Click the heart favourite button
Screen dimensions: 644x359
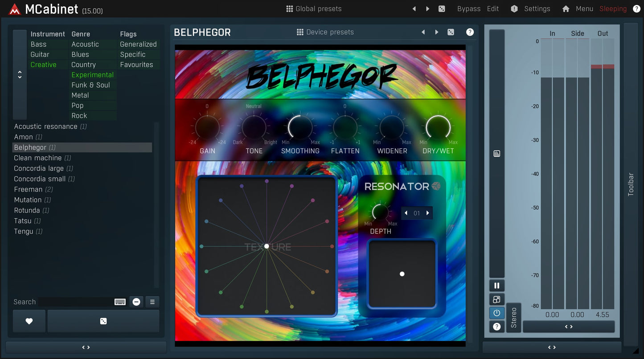(29, 321)
